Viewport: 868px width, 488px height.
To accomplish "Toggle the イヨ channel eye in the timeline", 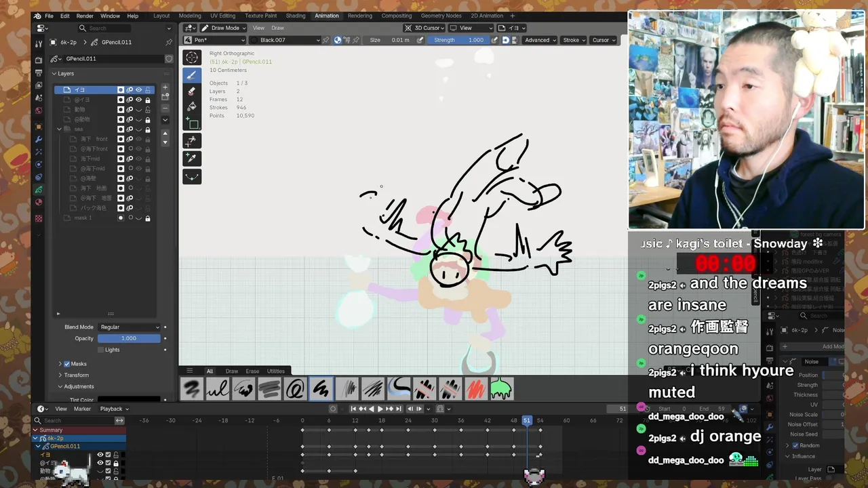I will pyautogui.click(x=100, y=455).
